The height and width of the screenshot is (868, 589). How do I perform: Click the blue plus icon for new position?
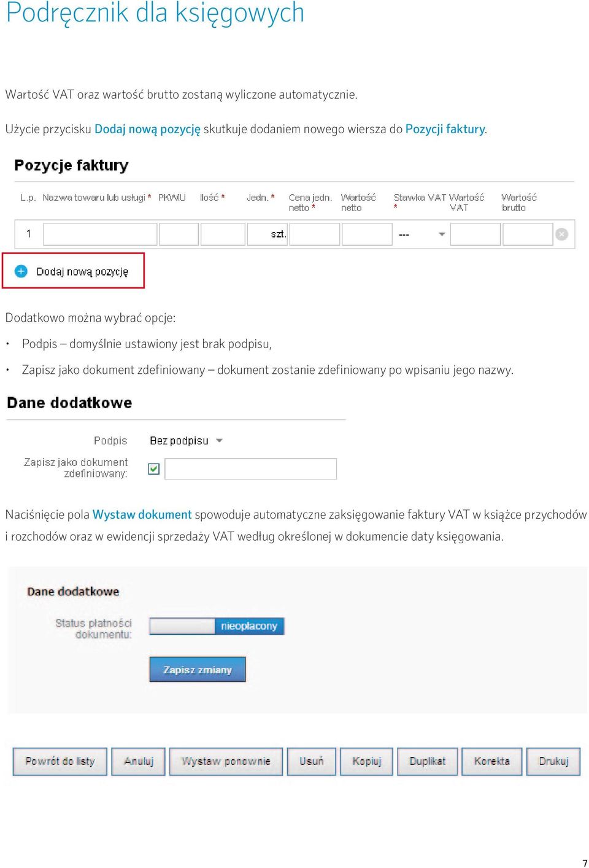click(x=21, y=271)
